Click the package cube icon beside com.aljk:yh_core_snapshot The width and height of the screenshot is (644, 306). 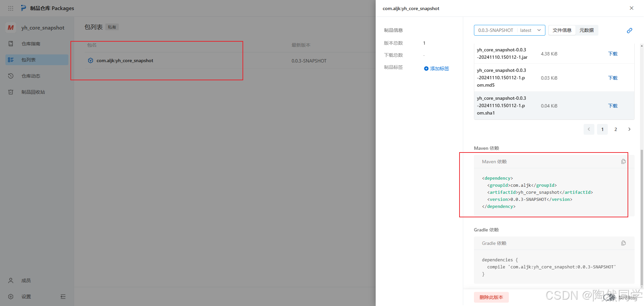tap(91, 60)
